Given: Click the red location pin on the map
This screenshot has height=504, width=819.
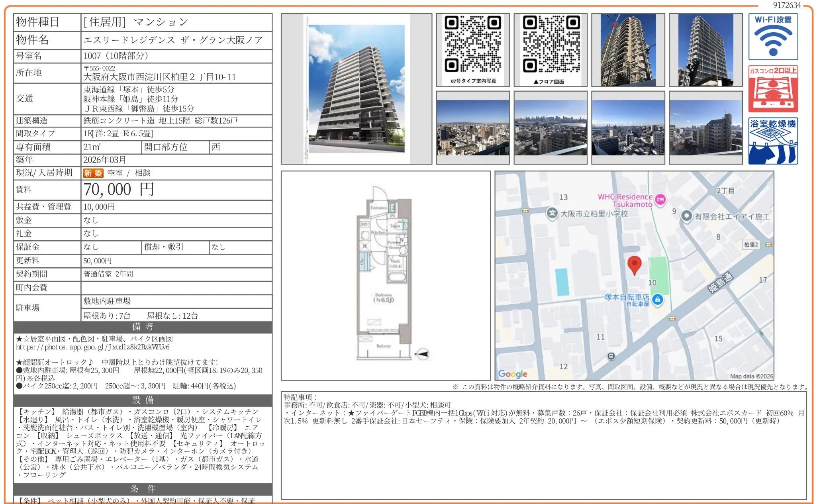Looking at the screenshot, I should pos(634,265).
